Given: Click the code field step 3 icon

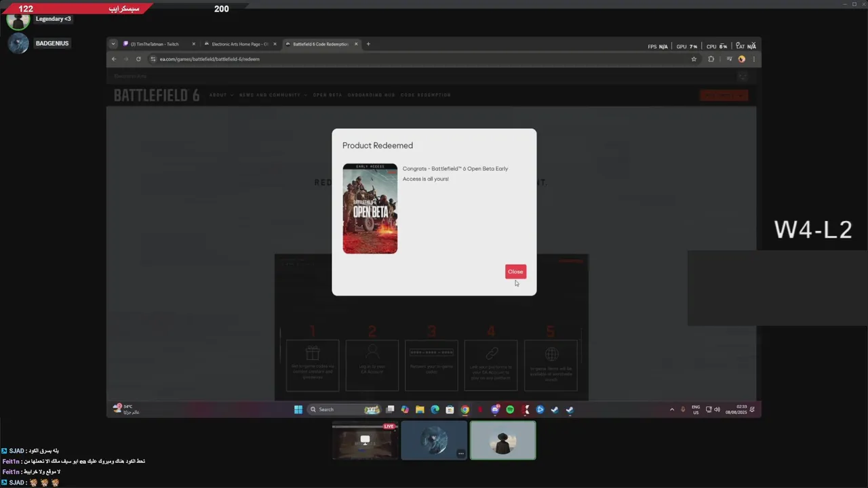Looking at the screenshot, I should 431,352.
